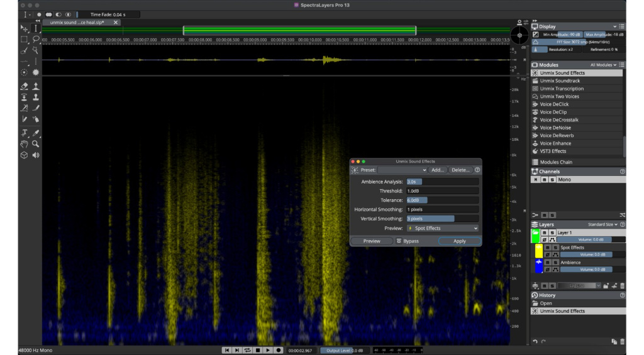644x355 pixels.
Task: Open the Preset dropdown in Unmix dialog
Action: [x=403, y=170]
